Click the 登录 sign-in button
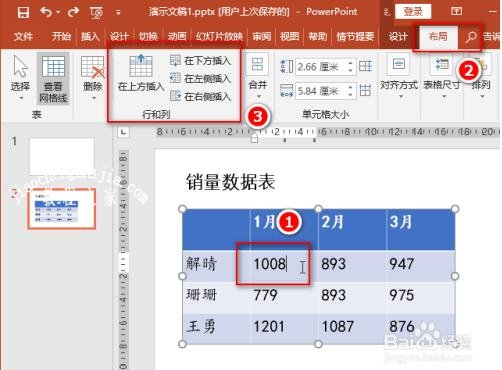The image size is (502, 370). tap(413, 12)
